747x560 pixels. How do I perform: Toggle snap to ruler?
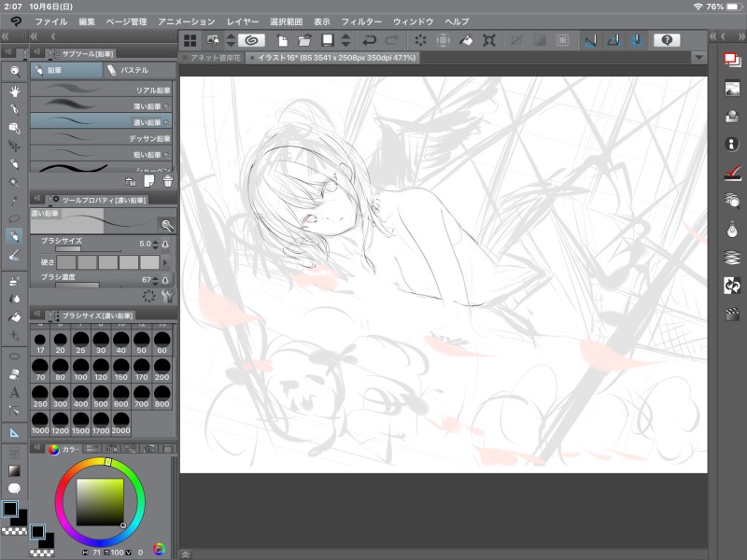pyautogui.click(x=590, y=40)
